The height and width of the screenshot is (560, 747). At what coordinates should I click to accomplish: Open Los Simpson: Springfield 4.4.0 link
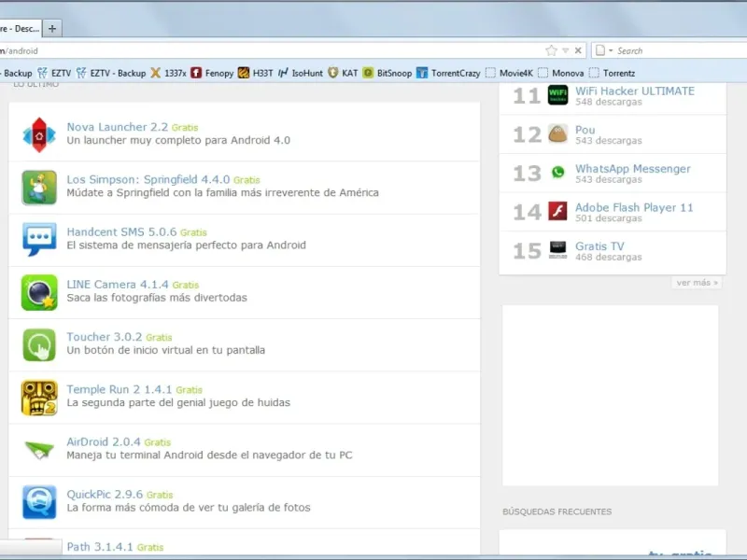pyautogui.click(x=148, y=179)
